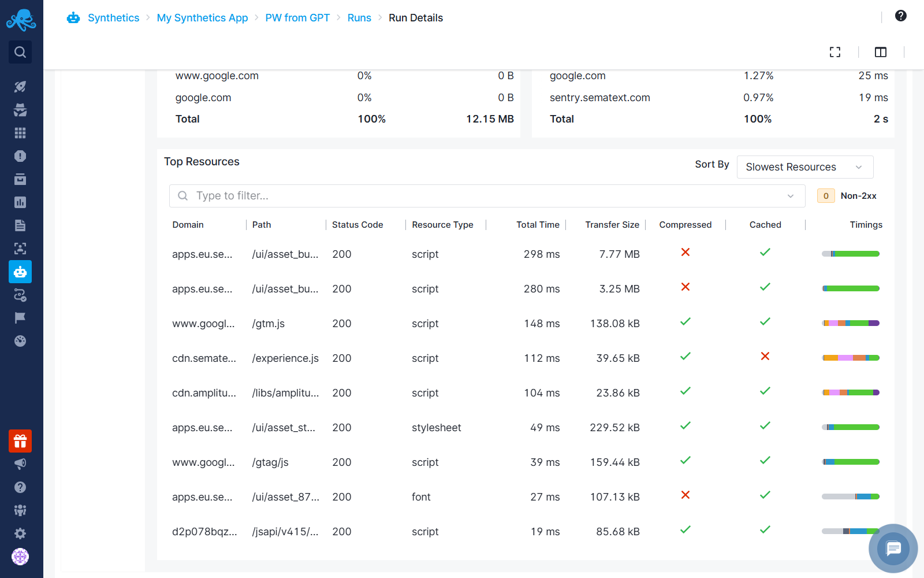924x578 pixels.
Task: Open the chat support bubble
Action: [893, 548]
